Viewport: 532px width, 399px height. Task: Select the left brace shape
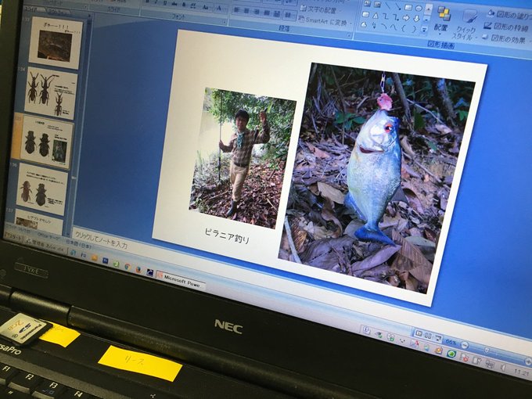click(404, 28)
